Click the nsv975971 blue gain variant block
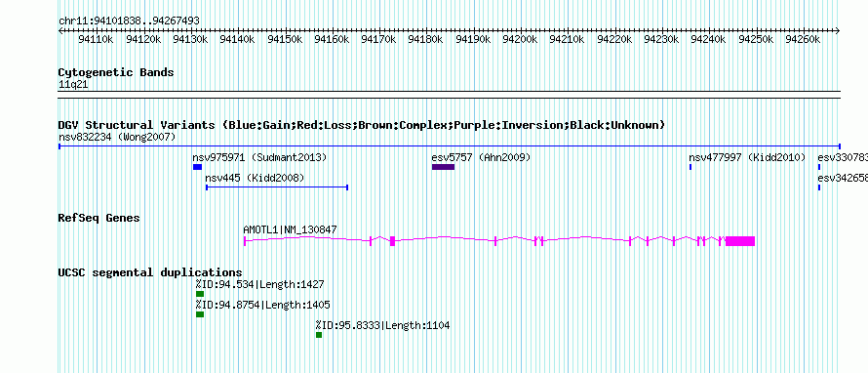Image resolution: width=868 pixels, height=373 pixels. (x=197, y=167)
